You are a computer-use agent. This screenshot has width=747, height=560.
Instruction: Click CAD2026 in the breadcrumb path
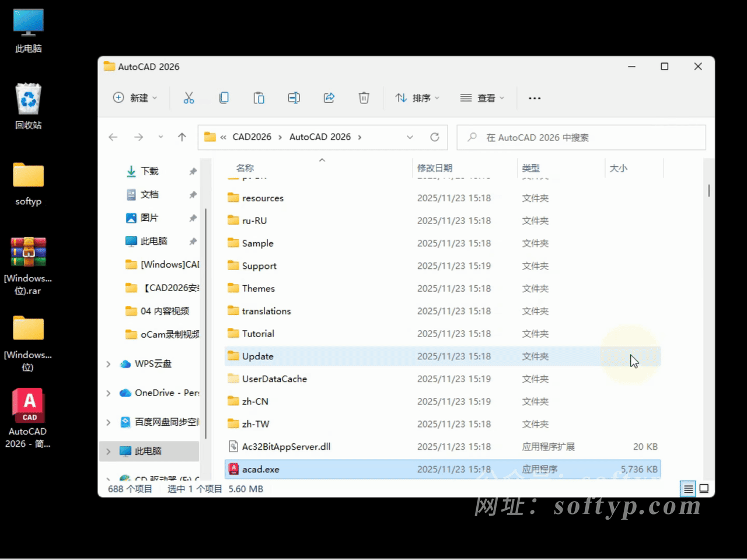coord(252,136)
